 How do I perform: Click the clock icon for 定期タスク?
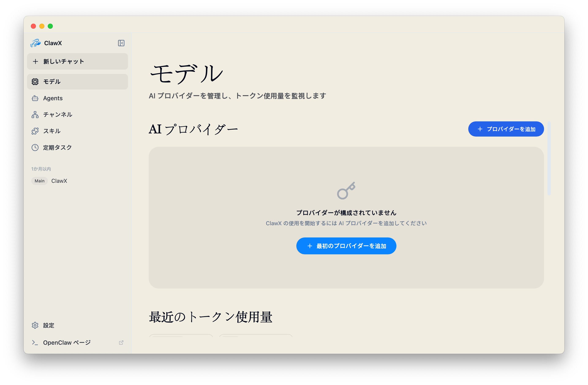click(35, 147)
